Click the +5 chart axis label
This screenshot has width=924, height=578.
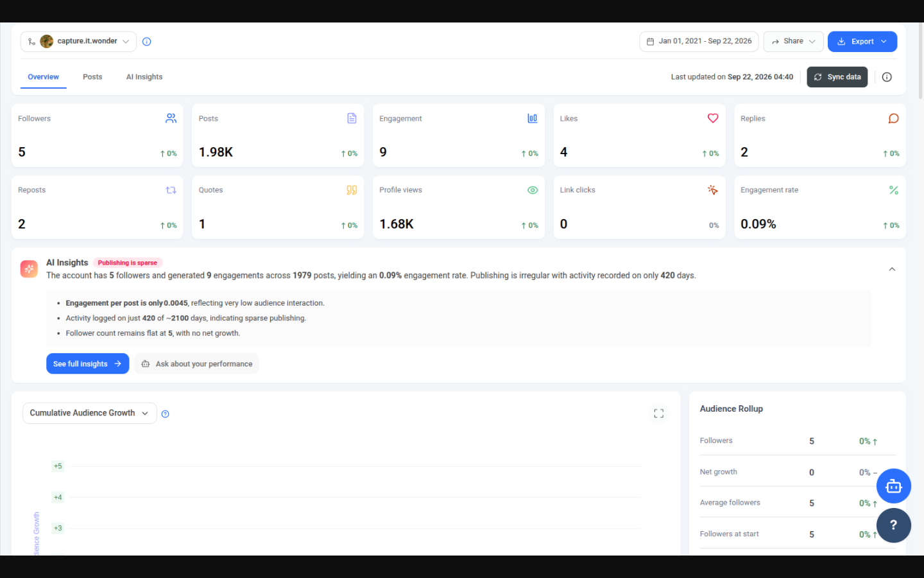point(58,466)
